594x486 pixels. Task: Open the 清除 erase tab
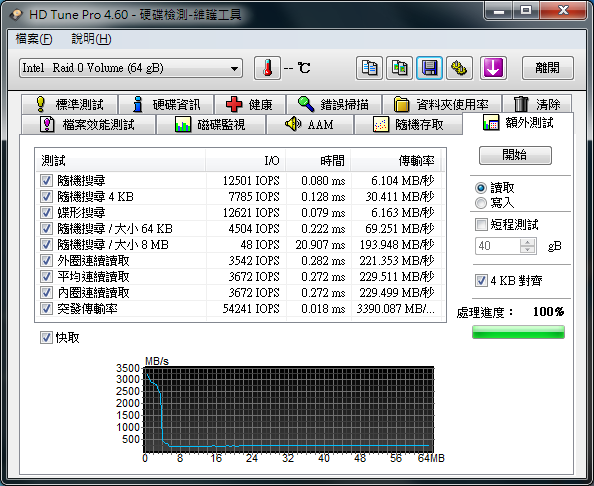[537, 104]
